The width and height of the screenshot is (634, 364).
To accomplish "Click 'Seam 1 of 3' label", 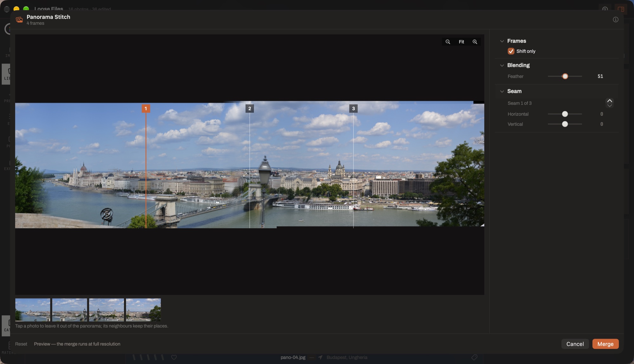I will [519, 103].
